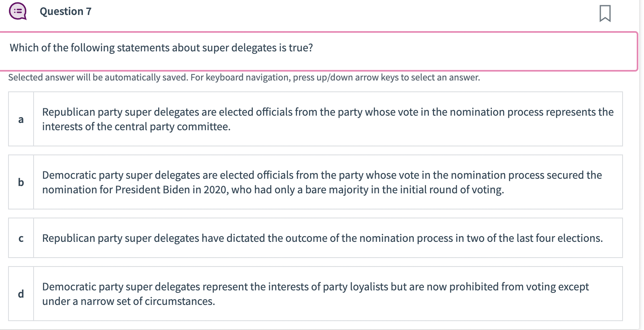Click the purple multiple-choice question type icon
The width and height of the screenshot is (644, 330).
(18, 11)
